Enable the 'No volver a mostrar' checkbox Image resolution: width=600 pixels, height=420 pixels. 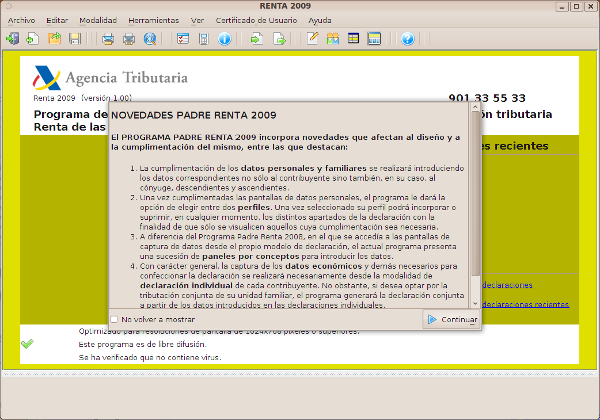114,320
